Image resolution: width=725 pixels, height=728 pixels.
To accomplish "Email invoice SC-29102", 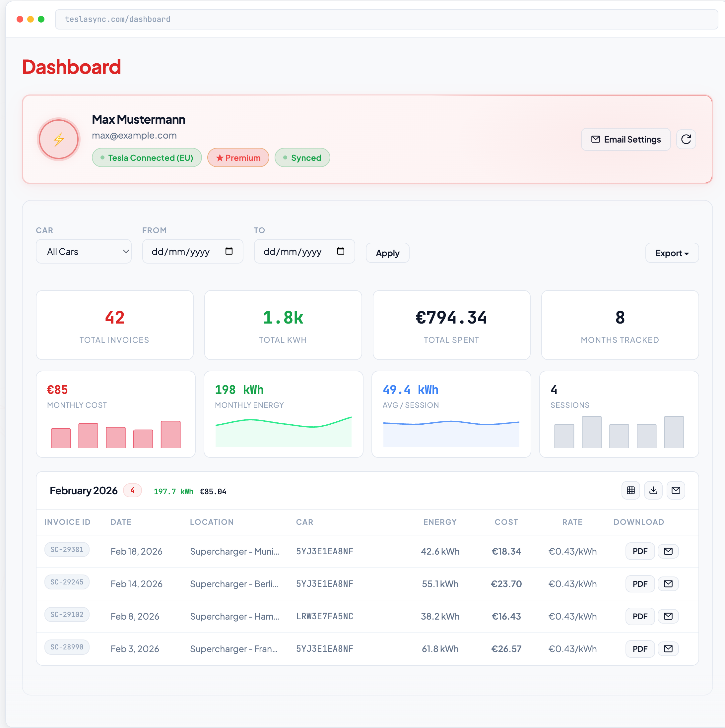I will 668,616.
